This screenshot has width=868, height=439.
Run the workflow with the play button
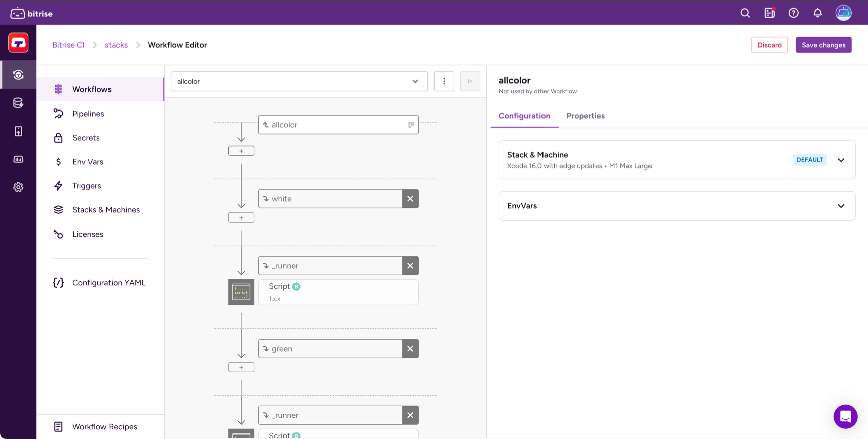coord(470,81)
